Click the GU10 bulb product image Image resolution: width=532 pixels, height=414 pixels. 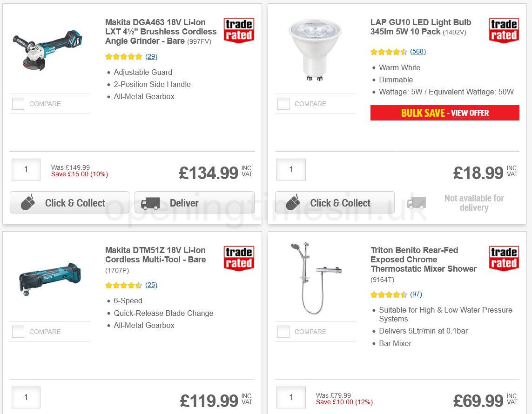[x=315, y=49]
